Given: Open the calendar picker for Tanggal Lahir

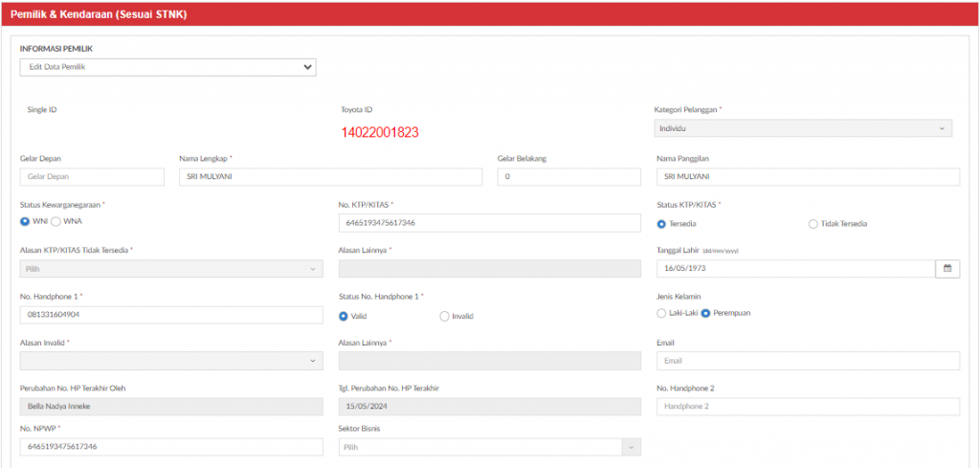Looking at the screenshot, I should click(947, 268).
